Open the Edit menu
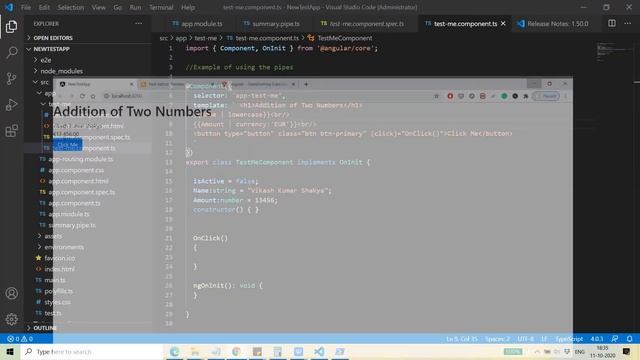640x360 pixels. point(44,7)
